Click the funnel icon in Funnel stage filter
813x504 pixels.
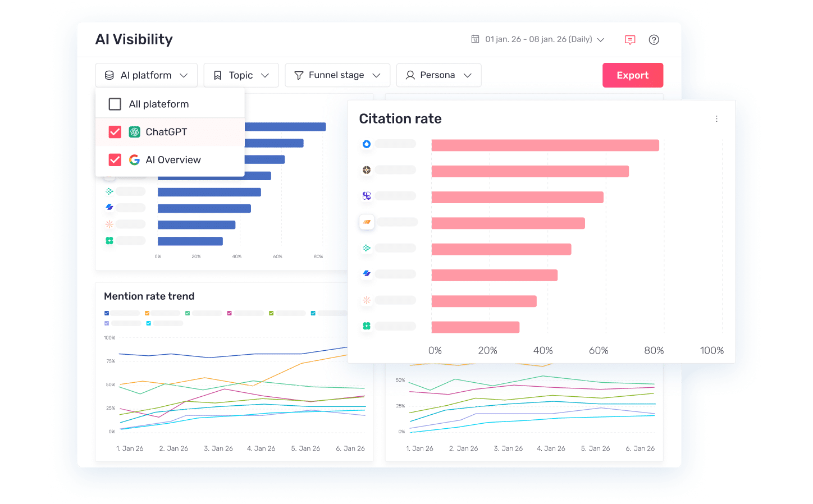tap(299, 75)
